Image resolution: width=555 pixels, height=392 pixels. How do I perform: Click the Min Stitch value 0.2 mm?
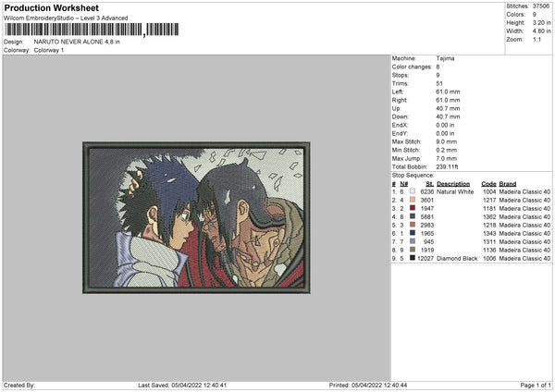(x=447, y=150)
